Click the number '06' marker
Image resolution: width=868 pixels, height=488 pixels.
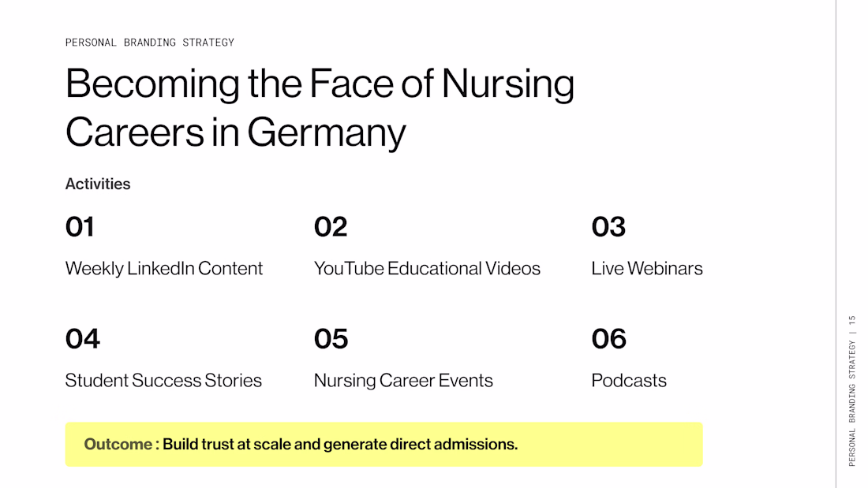[x=609, y=339]
